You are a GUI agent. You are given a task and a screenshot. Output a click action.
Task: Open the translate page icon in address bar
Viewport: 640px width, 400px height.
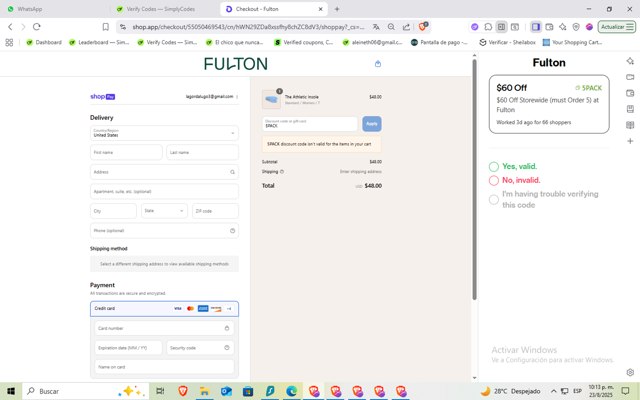point(376,27)
